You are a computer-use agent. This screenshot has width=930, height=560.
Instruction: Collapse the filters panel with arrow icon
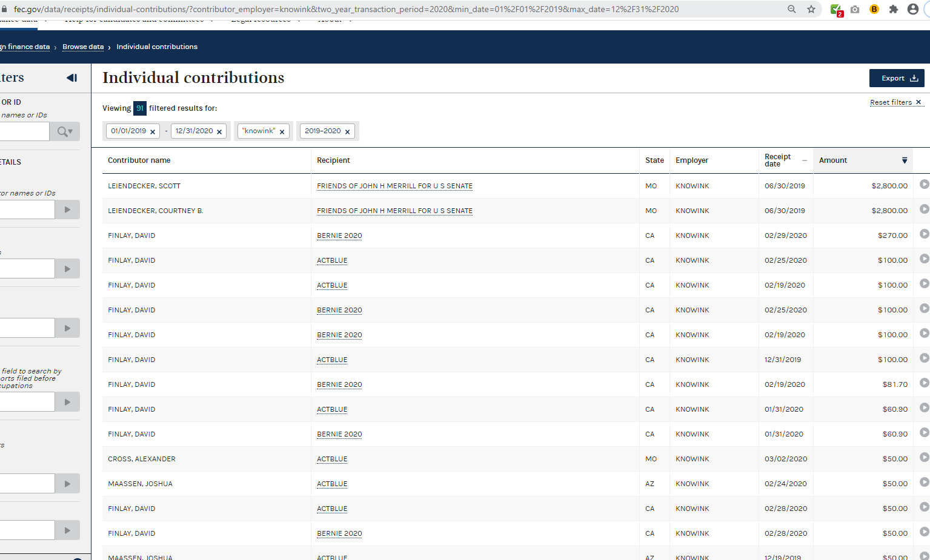point(72,77)
